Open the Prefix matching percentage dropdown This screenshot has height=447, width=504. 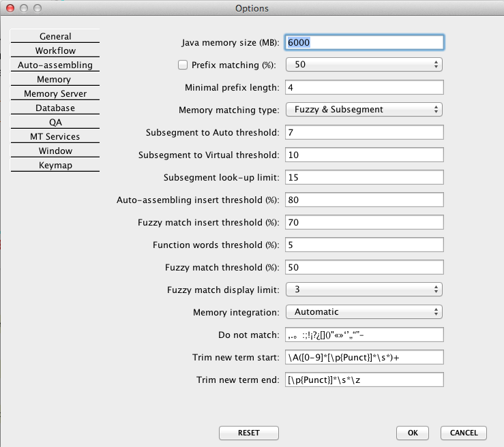pos(364,65)
